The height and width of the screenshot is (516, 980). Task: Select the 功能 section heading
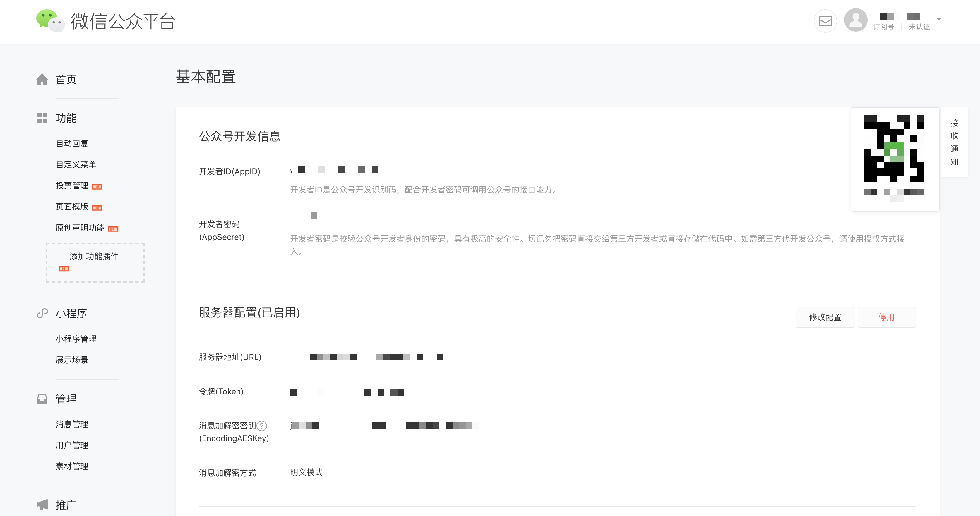coord(66,118)
